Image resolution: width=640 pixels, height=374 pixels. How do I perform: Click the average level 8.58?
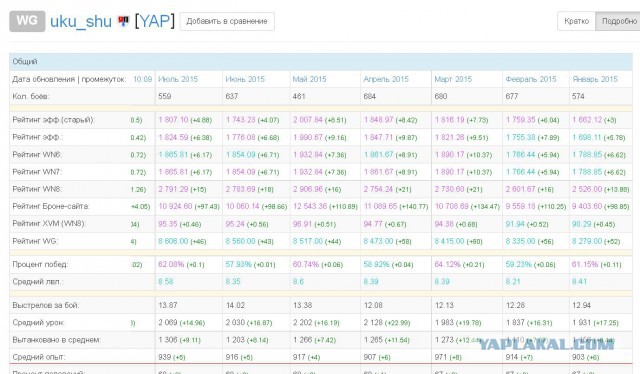166,281
